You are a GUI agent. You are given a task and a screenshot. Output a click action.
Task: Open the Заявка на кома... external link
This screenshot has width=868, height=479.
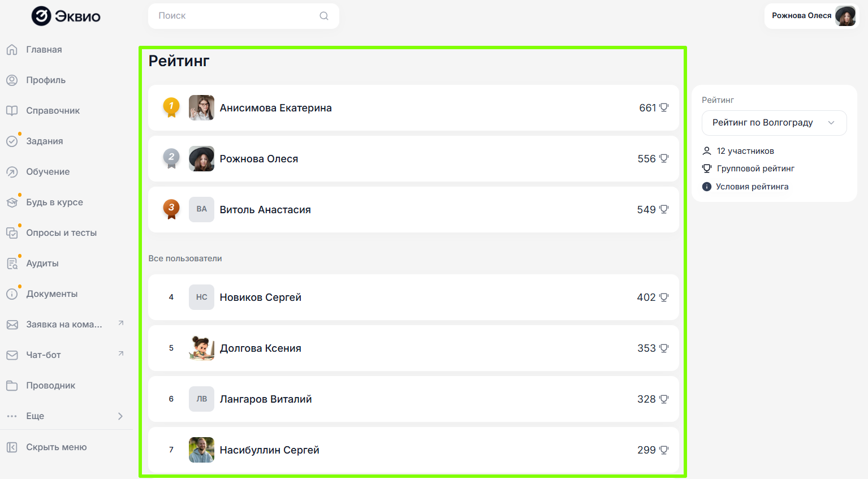coord(64,325)
